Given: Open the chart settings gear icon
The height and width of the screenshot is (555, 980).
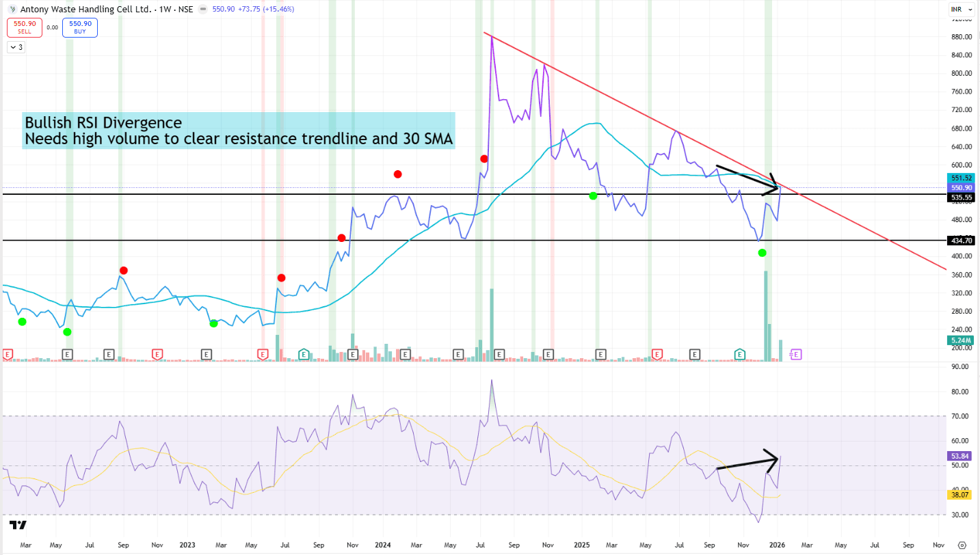Looking at the screenshot, I should (962, 545).
